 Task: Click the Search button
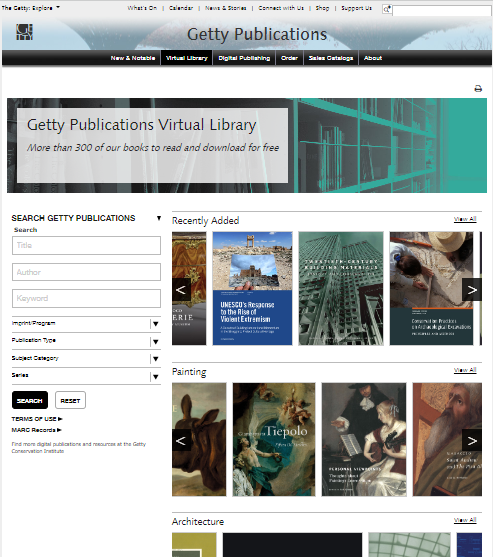(30, 400)
